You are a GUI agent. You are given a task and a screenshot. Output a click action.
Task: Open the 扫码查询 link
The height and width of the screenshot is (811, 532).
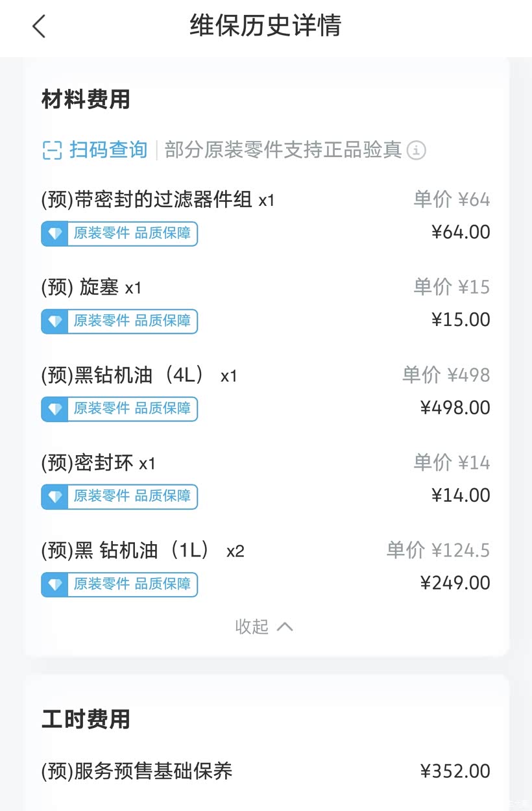pyautogui.click(x=108, y=151)
